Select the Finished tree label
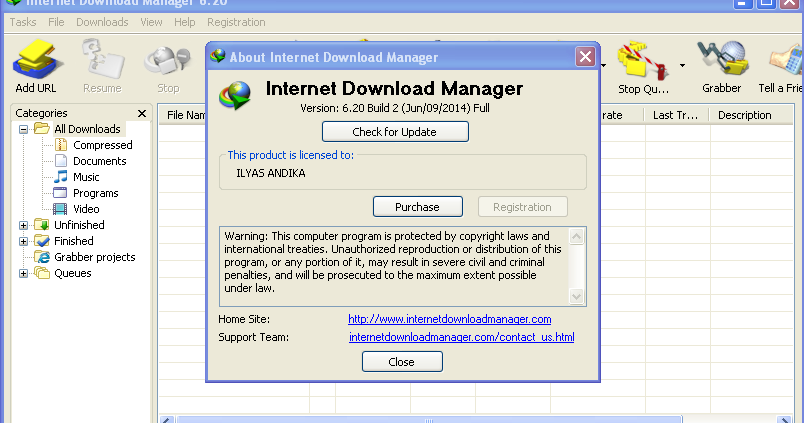 pyautogui.click(x=74, y=241)
